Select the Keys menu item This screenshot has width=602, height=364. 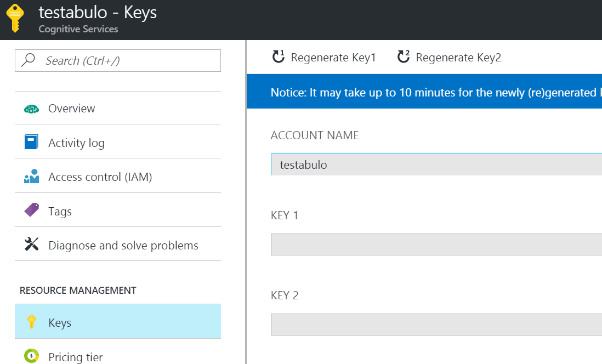[118, 321]
